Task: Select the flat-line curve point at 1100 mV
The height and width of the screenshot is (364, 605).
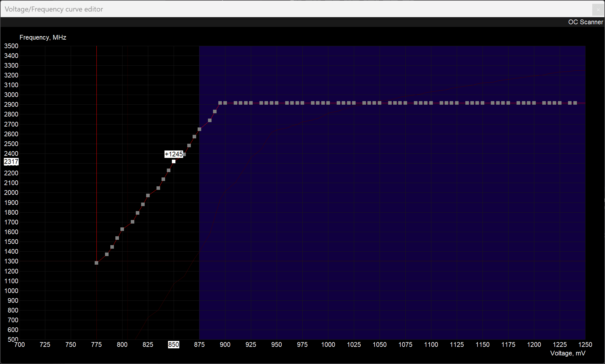Action: coord(431,103)
